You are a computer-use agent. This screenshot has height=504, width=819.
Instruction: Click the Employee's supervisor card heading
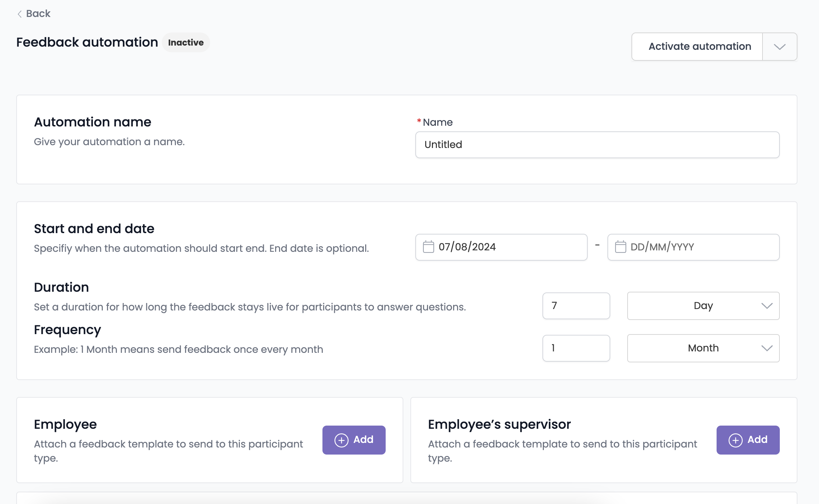tap(499, 425)
